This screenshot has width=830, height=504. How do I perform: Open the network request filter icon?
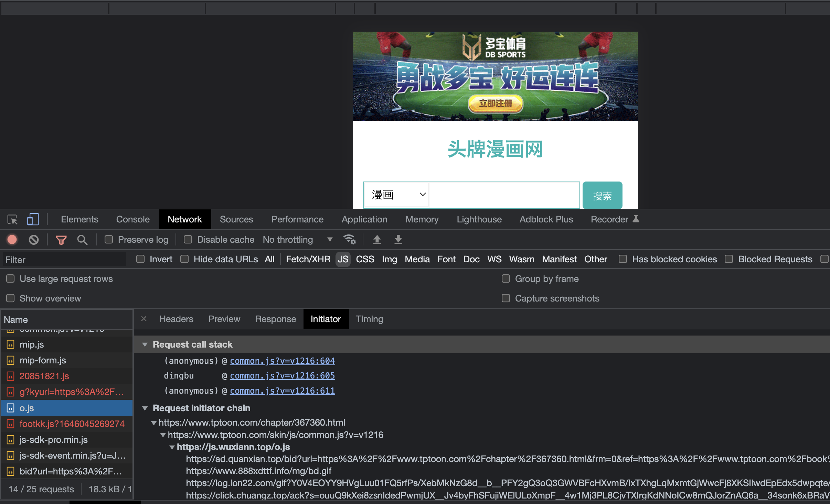(x=61, y=239)
